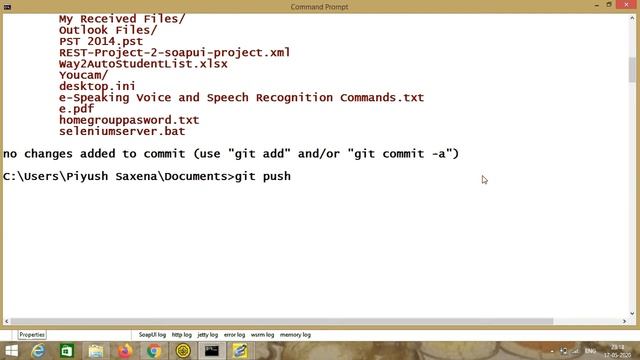
Task: Click the "My Received Files/" folder name
Action: [122, 19]
